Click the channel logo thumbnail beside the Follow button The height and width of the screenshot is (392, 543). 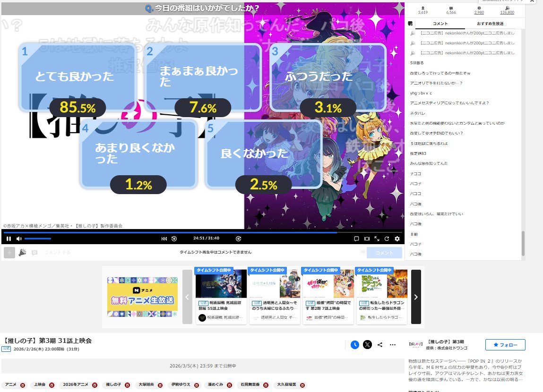pyautogui.click(x=415, y=344)
